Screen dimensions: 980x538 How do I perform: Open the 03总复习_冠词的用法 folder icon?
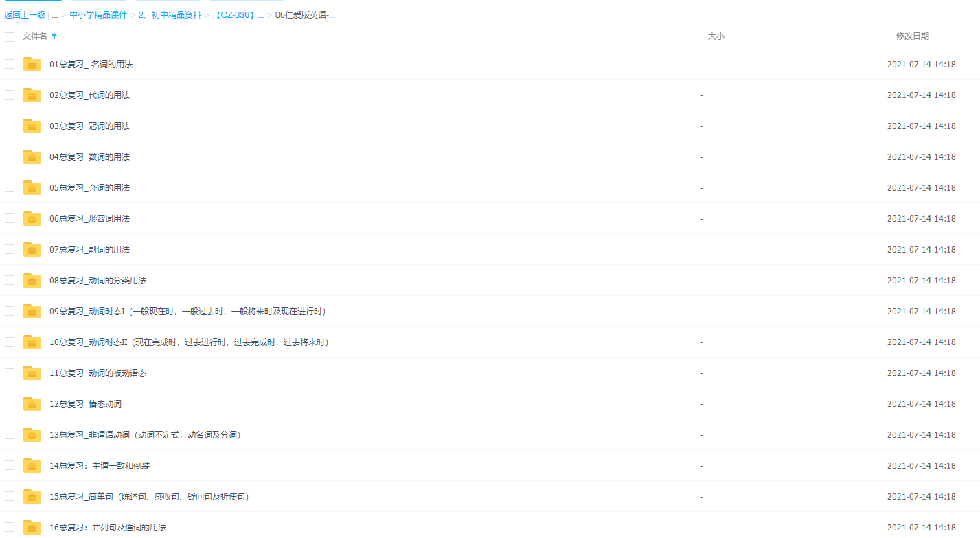click(x=32, y=126)
